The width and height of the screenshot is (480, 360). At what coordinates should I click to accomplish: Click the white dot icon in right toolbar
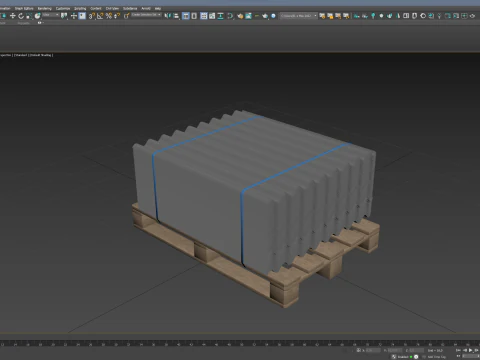click(381, 16)
